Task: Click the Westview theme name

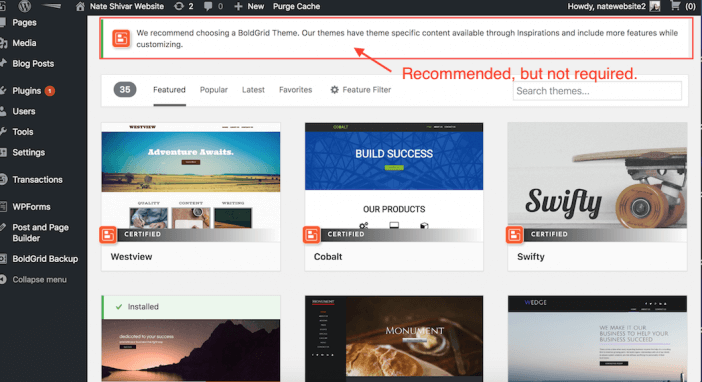Action: (131, 257)
